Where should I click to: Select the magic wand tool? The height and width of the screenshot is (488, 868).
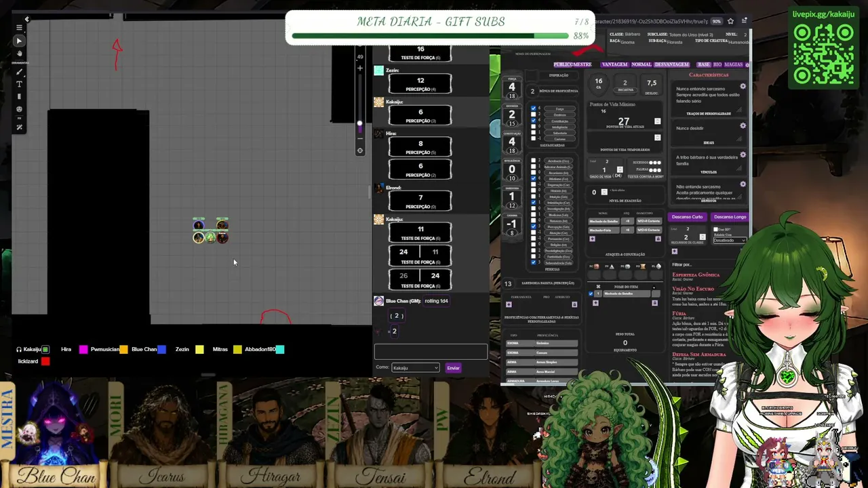pyautogui.click(x=19, y=127)
